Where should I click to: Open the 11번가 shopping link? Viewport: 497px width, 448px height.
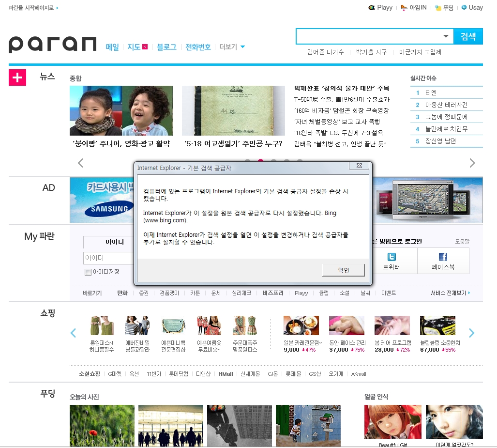pos(154,374)
